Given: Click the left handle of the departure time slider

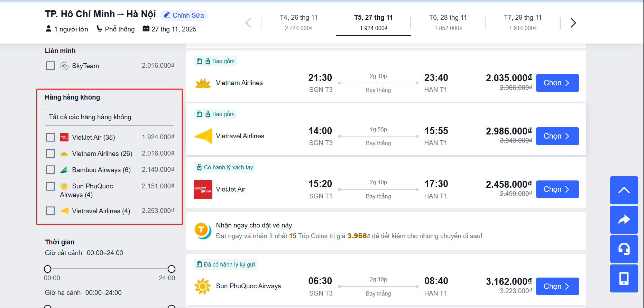Looking at the screenshot, I should click(x=47, y=269).
